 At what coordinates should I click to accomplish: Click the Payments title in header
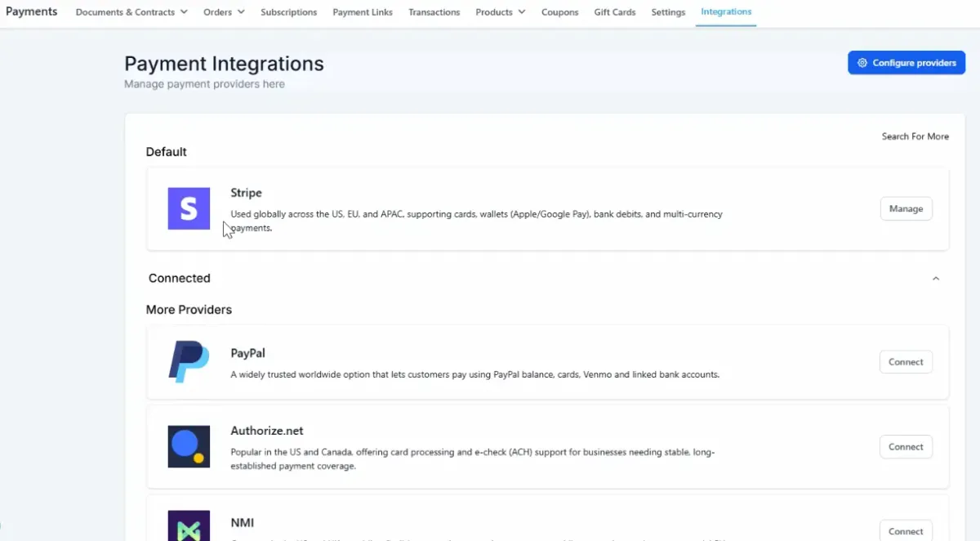pos(32,11)
